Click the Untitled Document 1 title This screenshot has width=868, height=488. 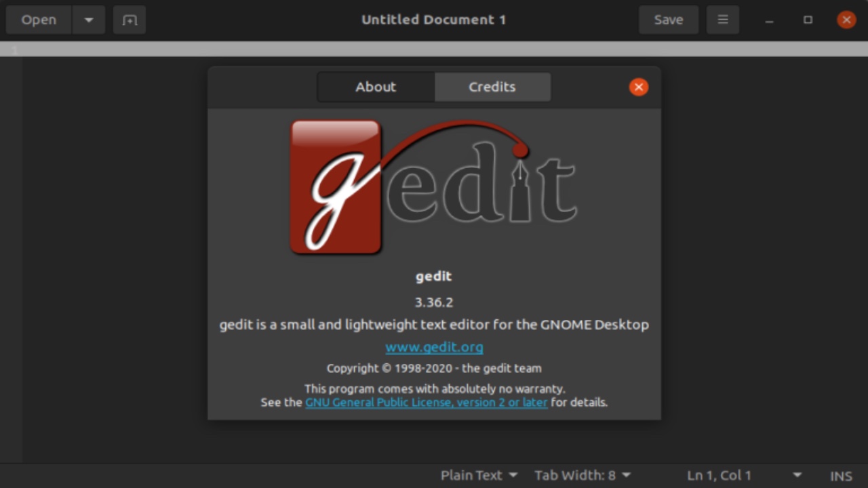[x=434, y=20]
